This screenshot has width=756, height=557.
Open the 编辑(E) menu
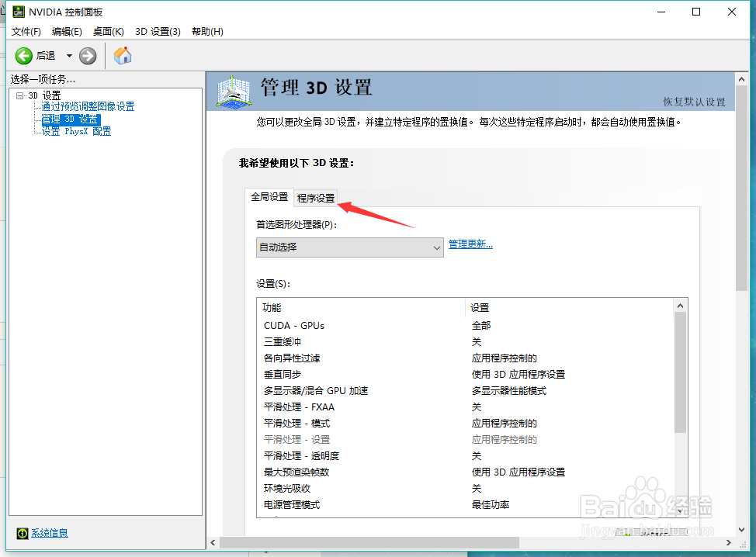(67, 31)
